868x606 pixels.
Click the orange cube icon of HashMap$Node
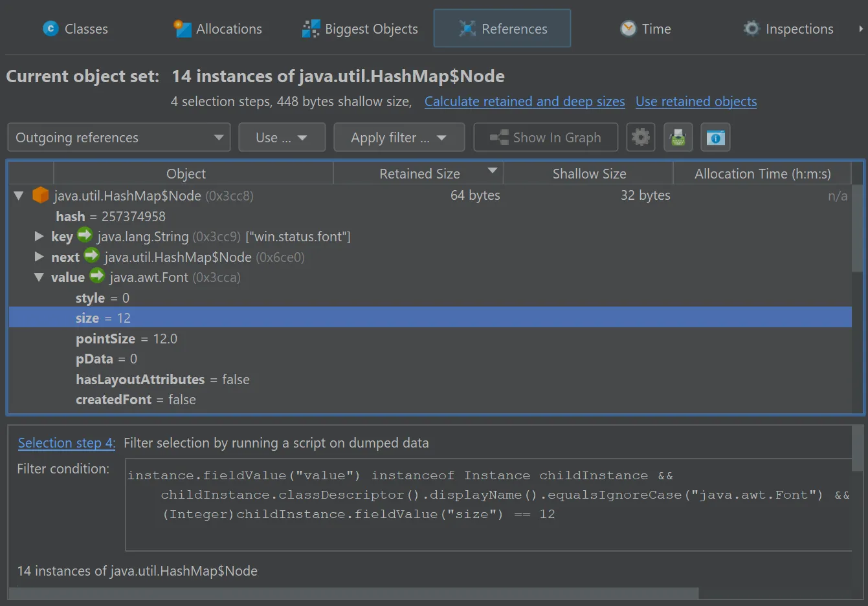click(x=41, y=195)
